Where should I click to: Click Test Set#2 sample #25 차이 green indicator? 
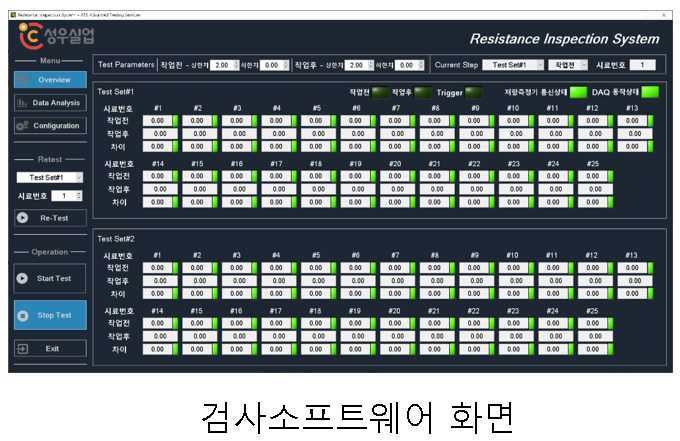click(x=611, y=349)
